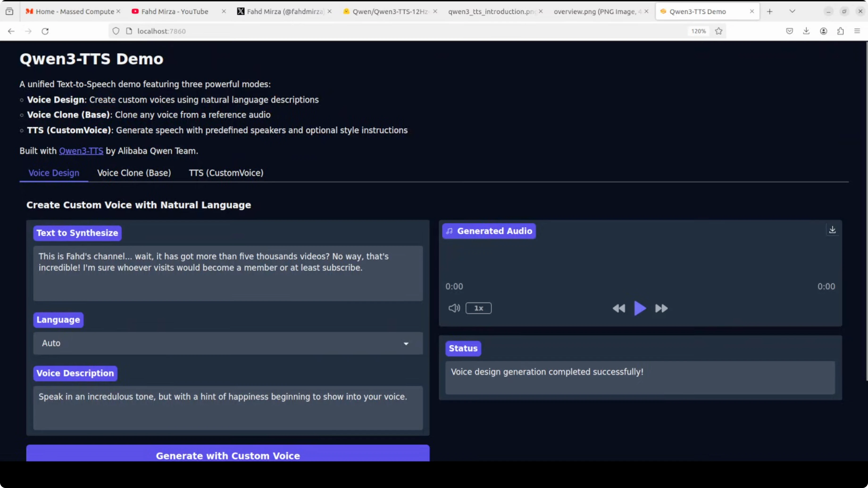Switch to TTS (CustomVoice) tab
Viewport: 868px width, 488px height.
click(x=226, y=173)
